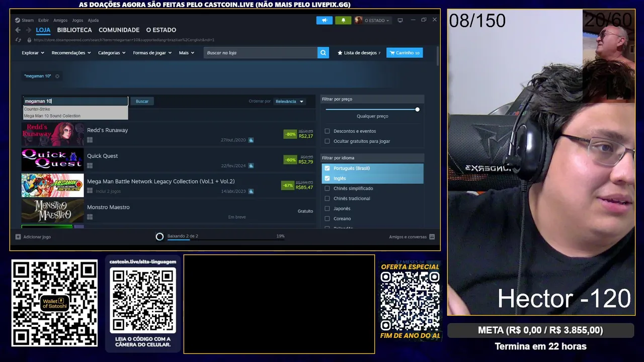The height and width of the screenshot is (362, 644).
Task: Expand the Recomendações dropdown
Action: 71,53
